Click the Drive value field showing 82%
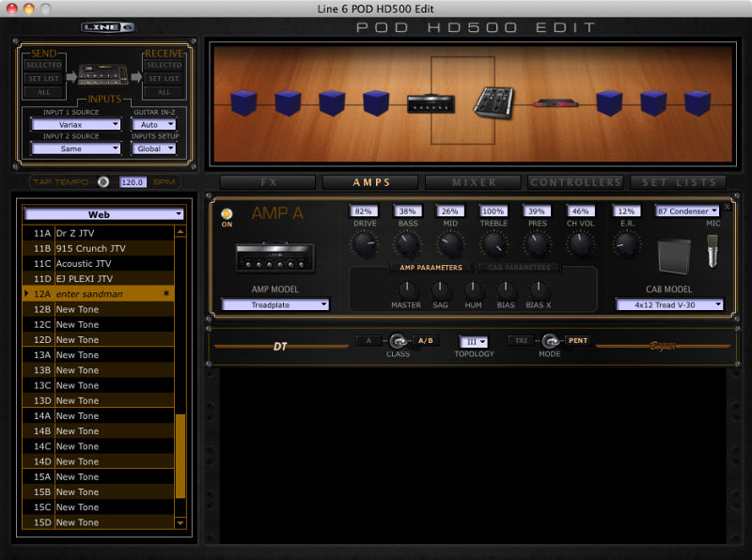Screen dimensions: 752x560 (364, 211)
